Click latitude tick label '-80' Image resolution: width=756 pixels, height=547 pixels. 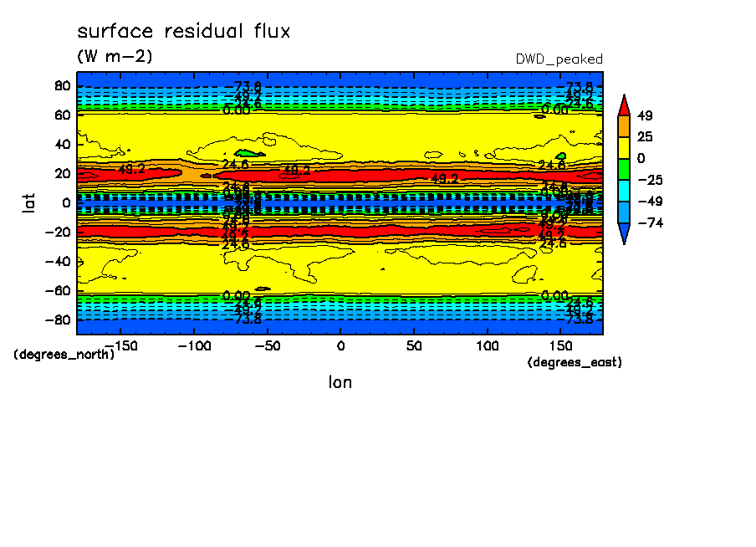point(58,320)
